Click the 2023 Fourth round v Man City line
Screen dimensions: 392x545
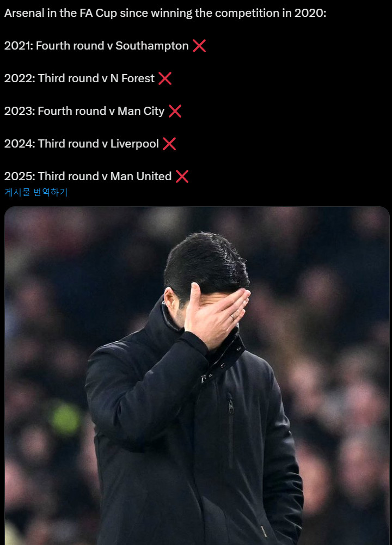coord(93,111)
